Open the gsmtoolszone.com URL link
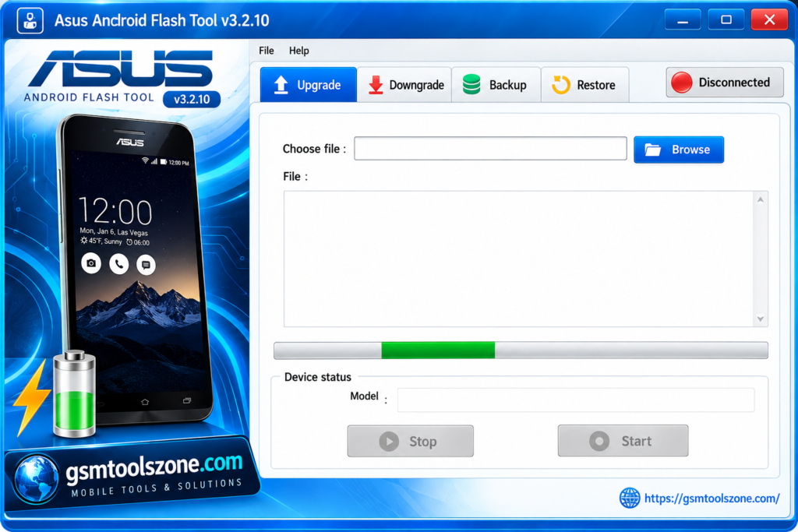This screenshot has width=798, height=532. click(x=711, y=499)
